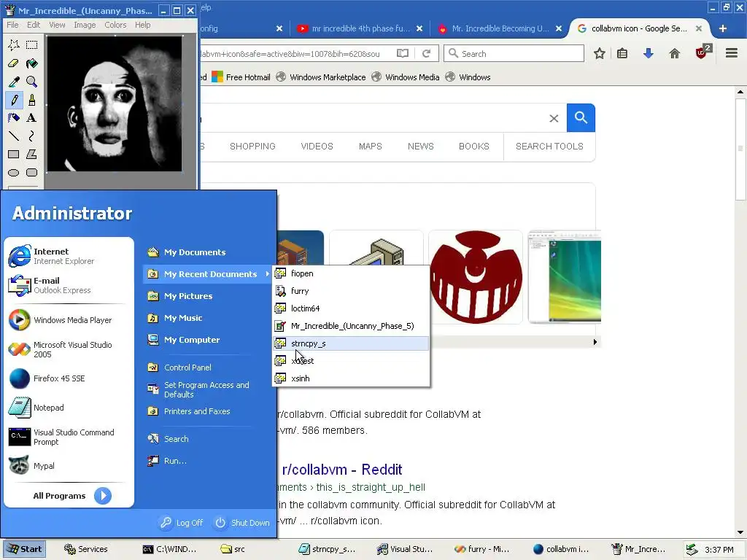Image resolution: width=747 pixels, height=560 pixels.
Task: Open the Firefox hamburger menu
Action: coord(732,52)
